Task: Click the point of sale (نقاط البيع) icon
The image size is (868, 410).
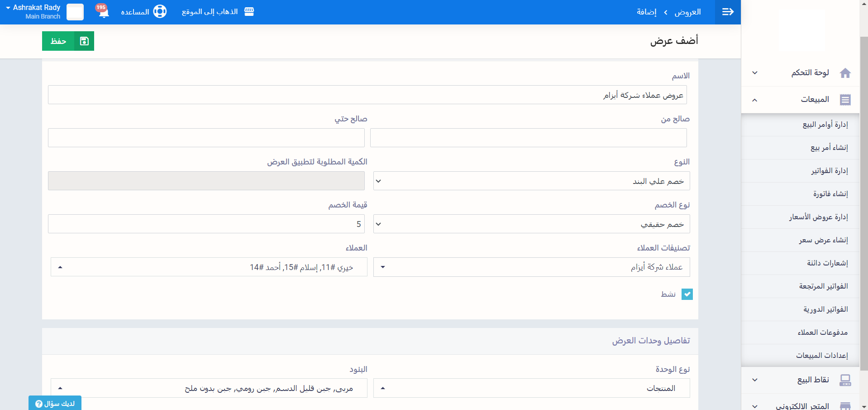Action: pyautogui.click(x=845, y=380)
